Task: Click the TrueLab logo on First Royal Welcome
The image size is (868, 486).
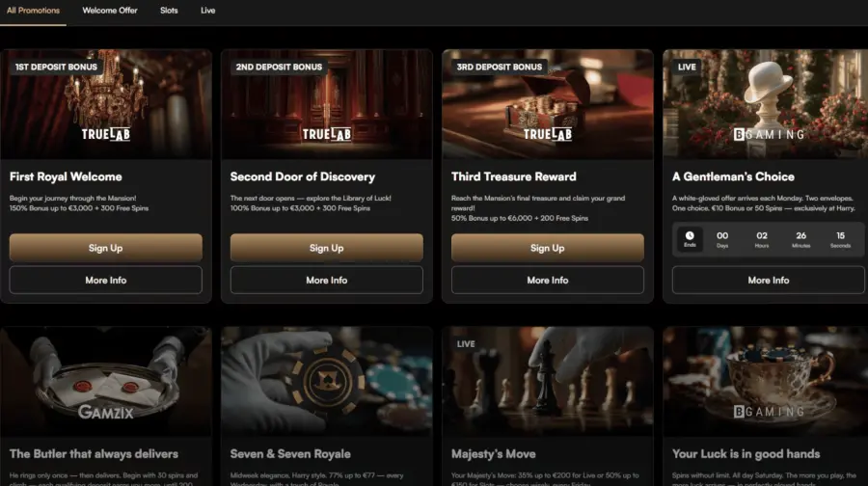Action: pos(106,134)
